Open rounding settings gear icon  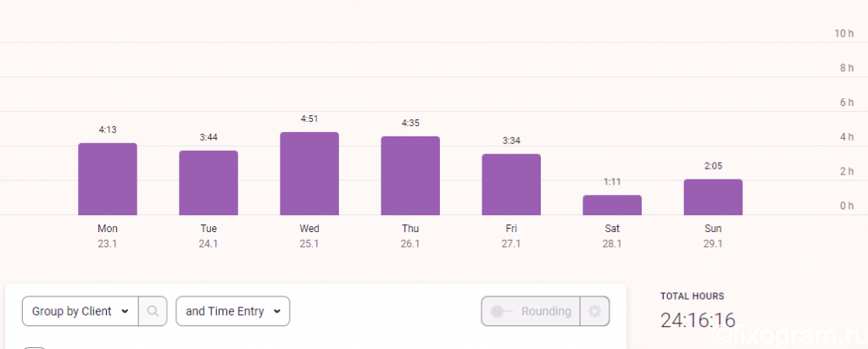[x=594, y=312]
